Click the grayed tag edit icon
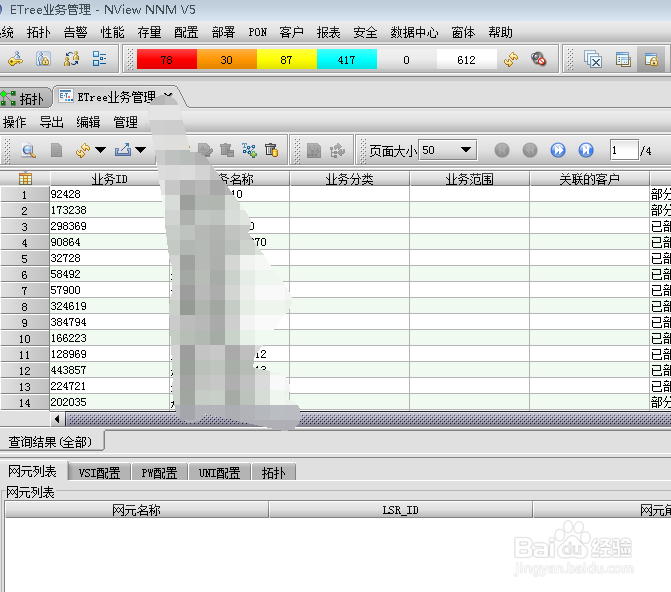Viewport: 671px width, 592px height. [x=205, y=150]
